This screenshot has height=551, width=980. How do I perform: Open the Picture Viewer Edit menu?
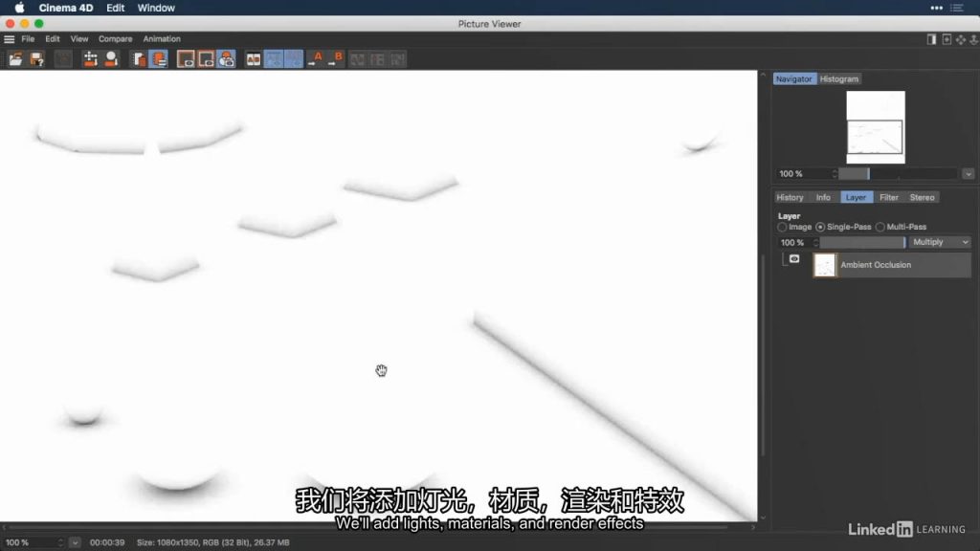(x=53, y=38)
